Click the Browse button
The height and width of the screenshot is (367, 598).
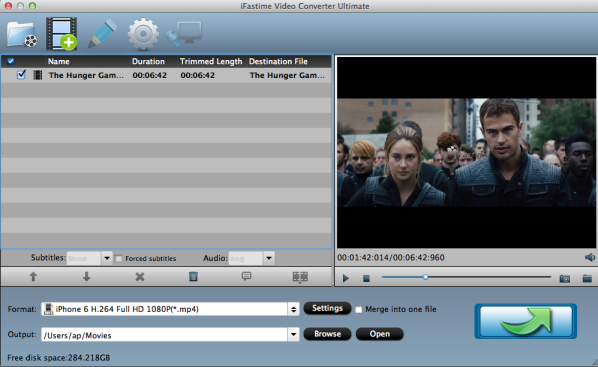(327, 334)
